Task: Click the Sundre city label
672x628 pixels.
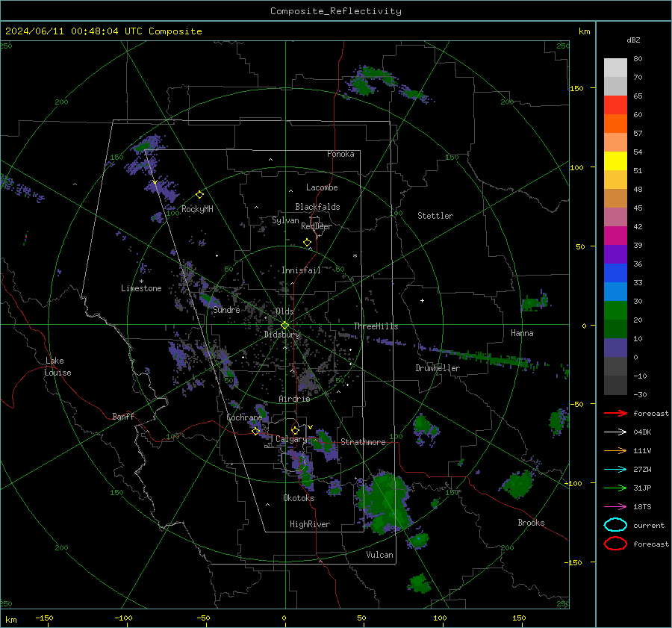Action: [x=226, y=310]
